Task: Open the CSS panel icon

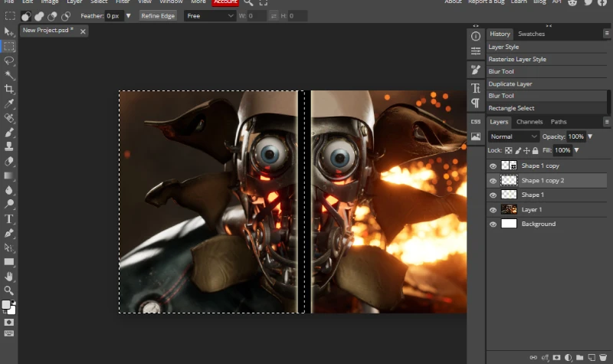Action: tap(476, 122)
